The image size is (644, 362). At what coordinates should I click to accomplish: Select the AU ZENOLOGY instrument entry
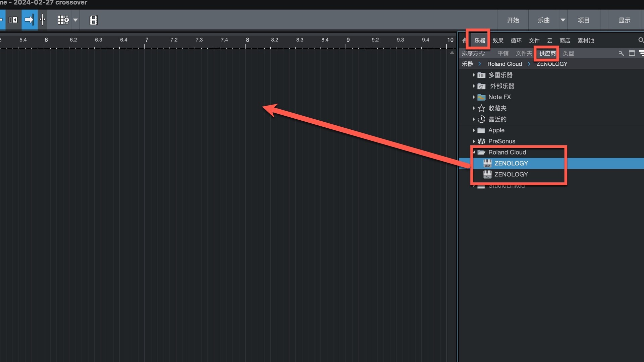click(x=511, y=174)
